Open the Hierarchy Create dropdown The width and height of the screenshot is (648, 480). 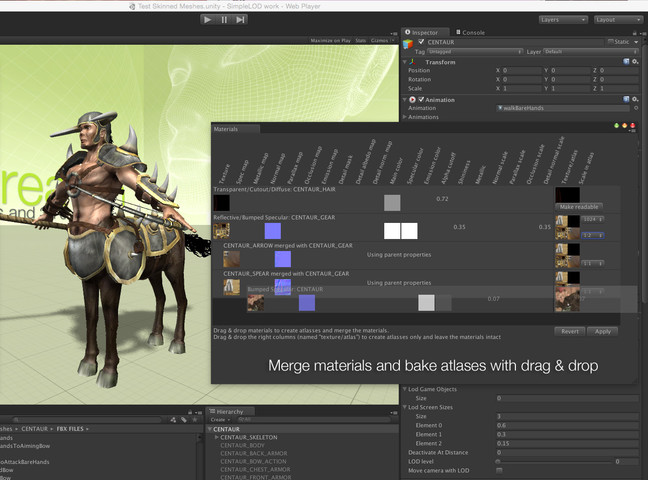[220, 420]
